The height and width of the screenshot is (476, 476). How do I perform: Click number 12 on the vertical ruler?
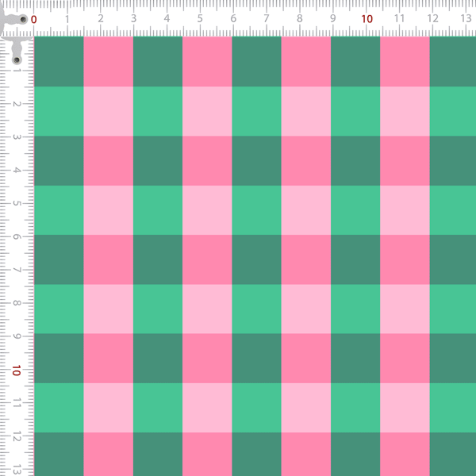pyautogui.click(x=17, y=436)
